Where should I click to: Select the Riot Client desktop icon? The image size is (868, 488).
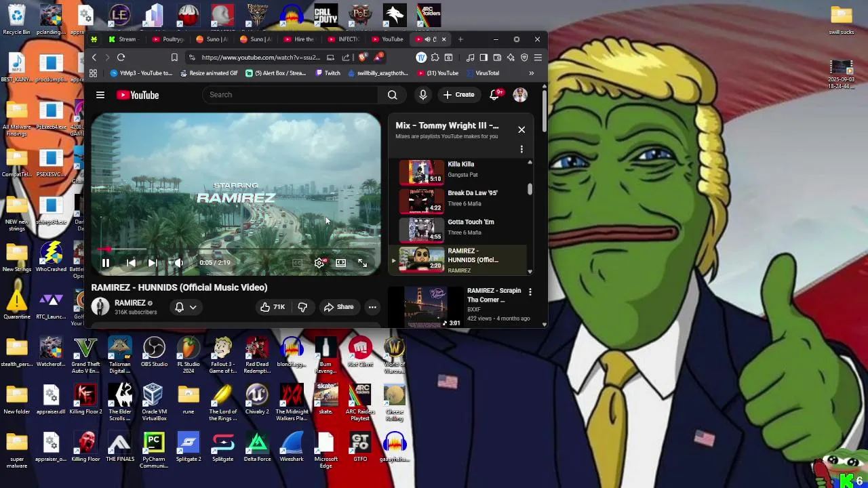pos(360,352)
